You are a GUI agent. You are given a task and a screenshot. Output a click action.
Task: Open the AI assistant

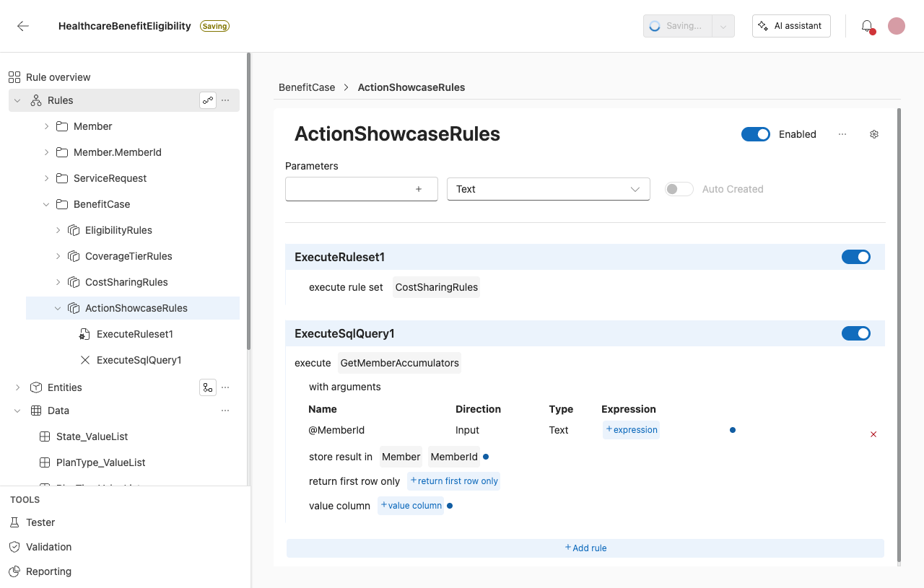(791, 26)
